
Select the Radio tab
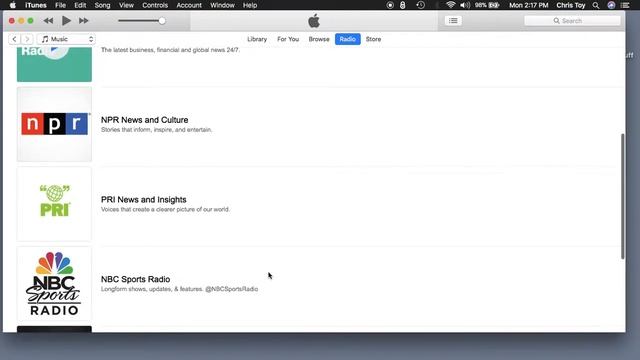pyautogui.click(x=347, y=39)
